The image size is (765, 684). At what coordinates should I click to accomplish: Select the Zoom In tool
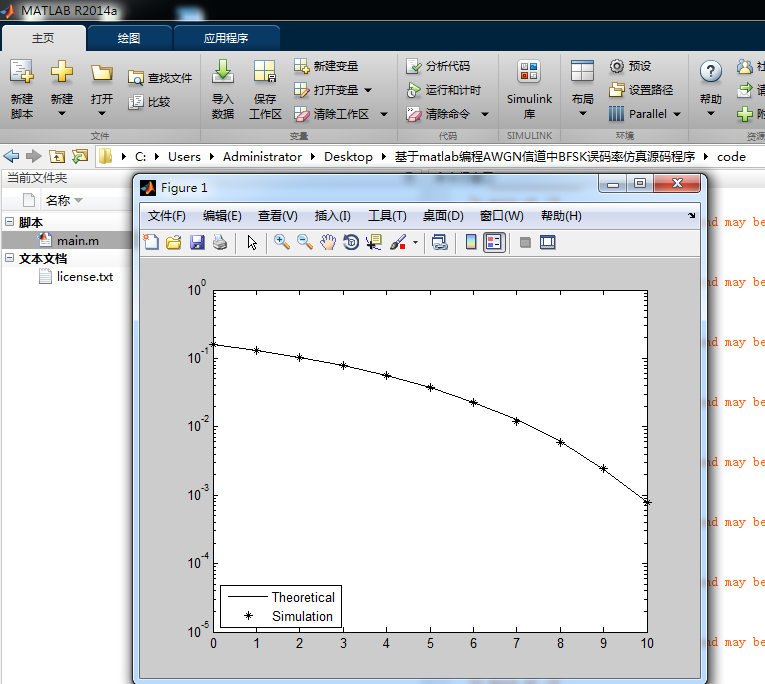tap(282, 241)
